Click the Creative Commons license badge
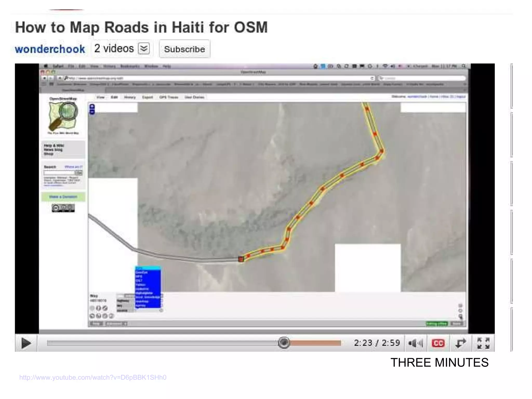 (x=63, y=208)
